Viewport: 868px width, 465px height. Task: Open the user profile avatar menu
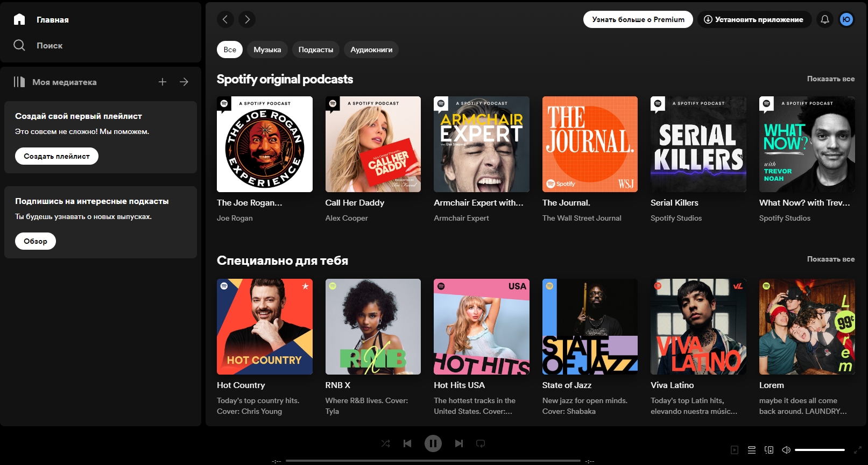pyautogui.click(x=846, y=19)
